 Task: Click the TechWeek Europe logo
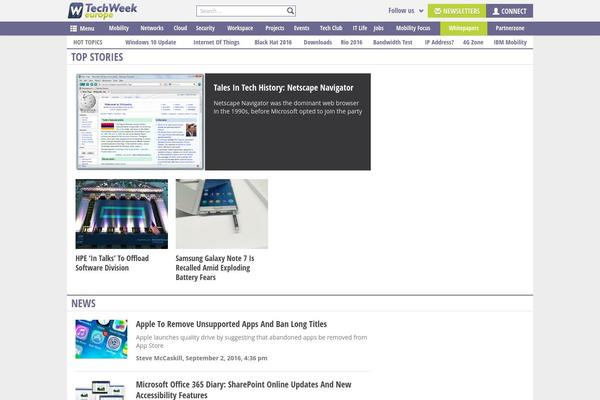tap(103, 10)
